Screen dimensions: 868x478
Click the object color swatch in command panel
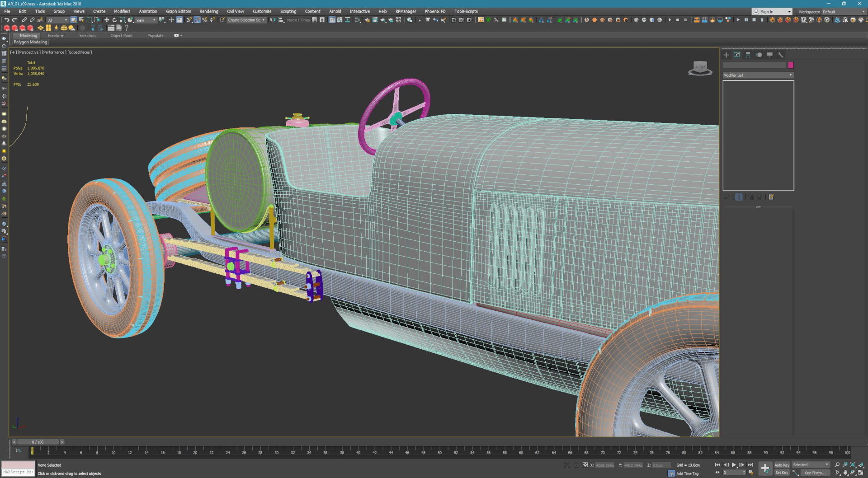coord(791,65)
